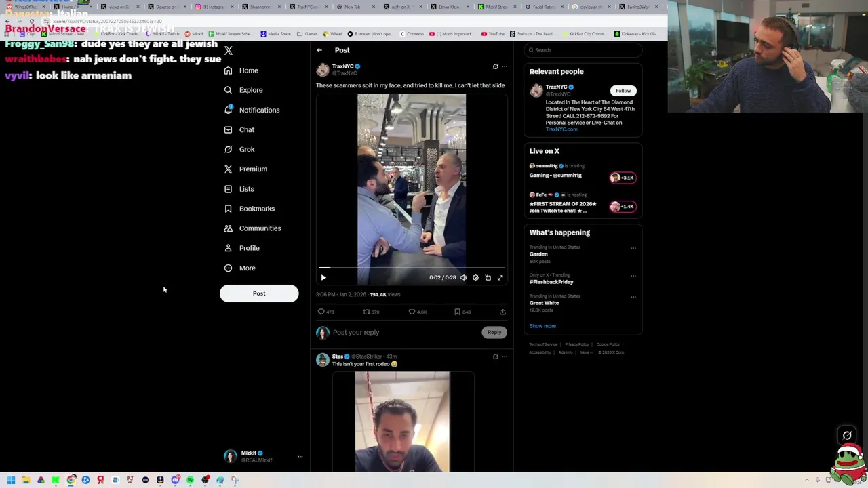Mute the video with speaker icon
This screenshot has width=868, height=488.
[x=463, y=277]
